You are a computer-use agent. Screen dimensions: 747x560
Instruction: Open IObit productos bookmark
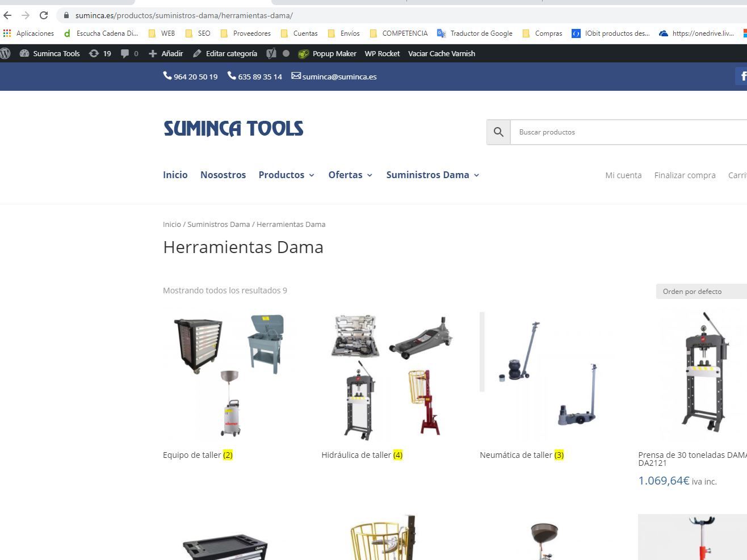point(611,33)
